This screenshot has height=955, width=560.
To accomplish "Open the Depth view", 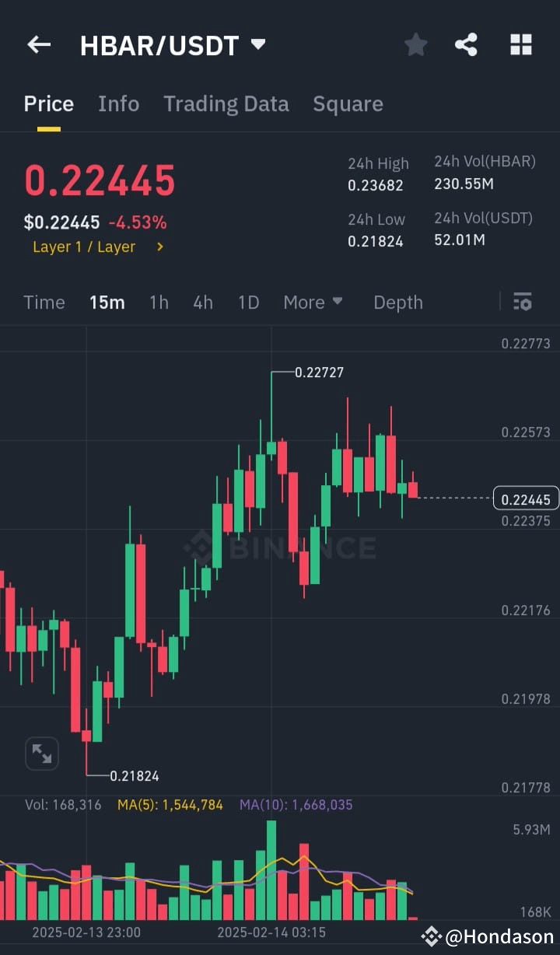I will pos(398,303).
